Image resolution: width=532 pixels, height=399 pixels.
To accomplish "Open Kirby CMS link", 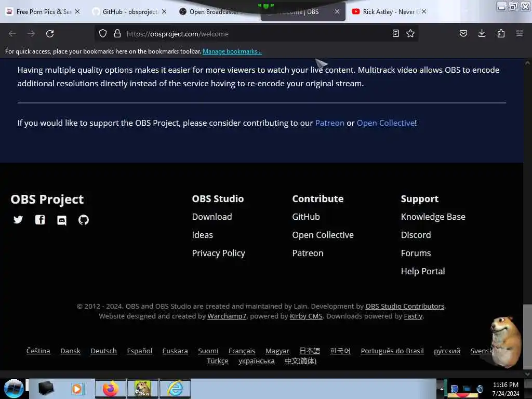I will 305,316.
